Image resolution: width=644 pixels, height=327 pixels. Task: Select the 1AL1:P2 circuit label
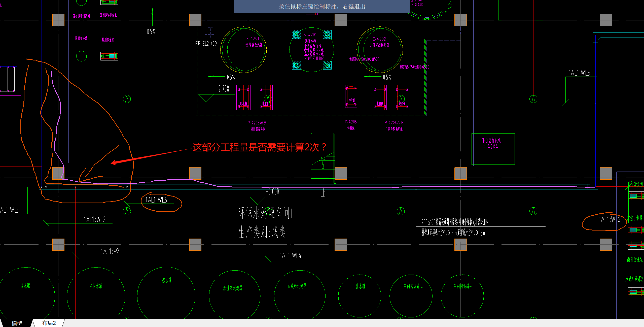[x=110, y=251]
